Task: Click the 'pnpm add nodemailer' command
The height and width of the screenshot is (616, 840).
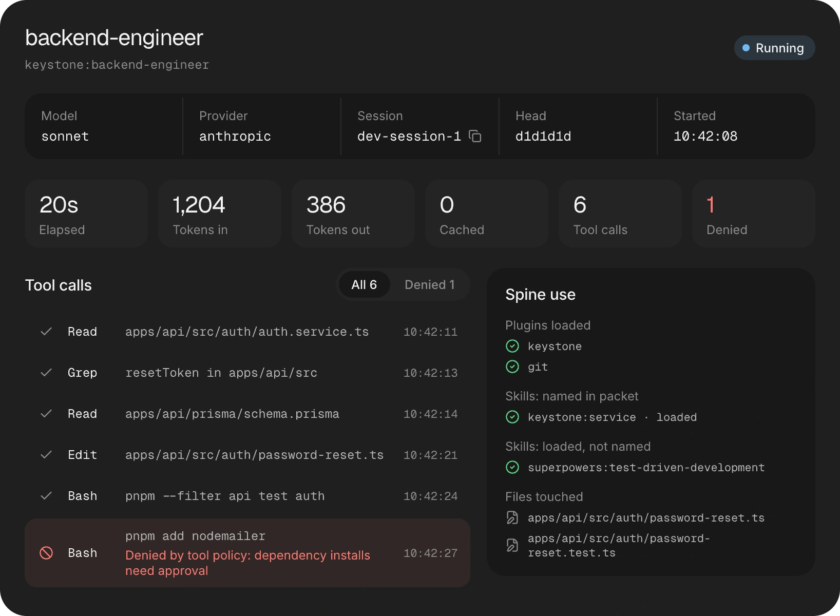Action: (195, 536)
